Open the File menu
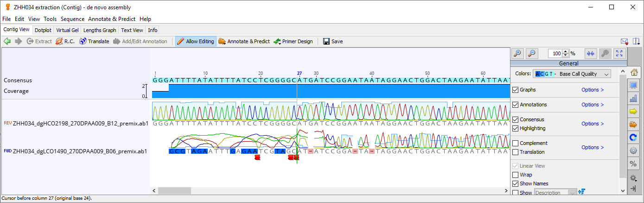The width and height of the screenshot is (644, 203). (6, 19)
